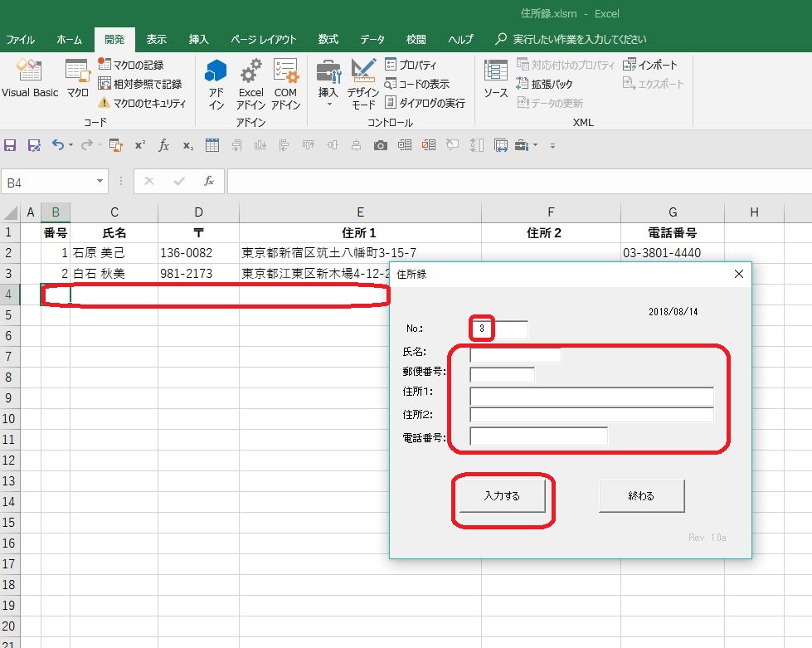The width and height of the screenshot is (812, 648).
Task: Click the 終わる button
Action: [642, 495]
